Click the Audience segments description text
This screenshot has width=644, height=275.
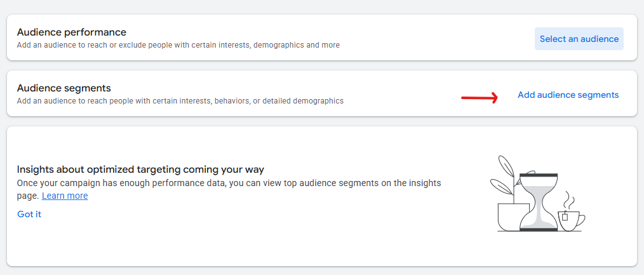[x=180, y=101]
